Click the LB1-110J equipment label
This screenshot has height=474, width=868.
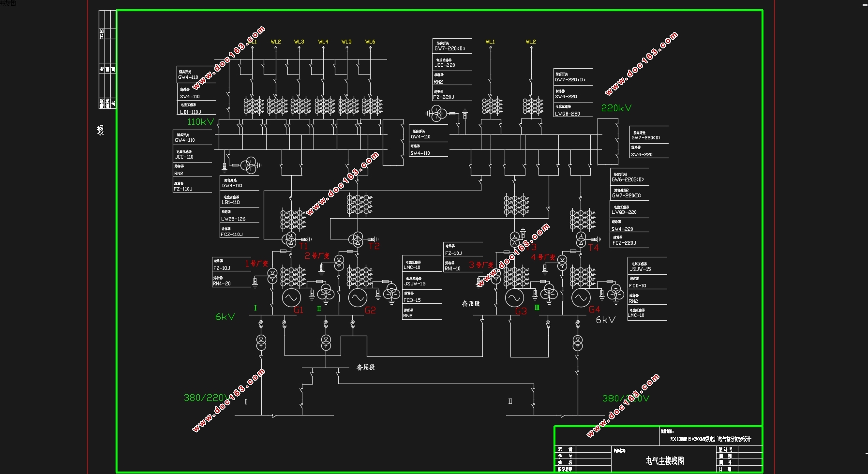point(191,112)
